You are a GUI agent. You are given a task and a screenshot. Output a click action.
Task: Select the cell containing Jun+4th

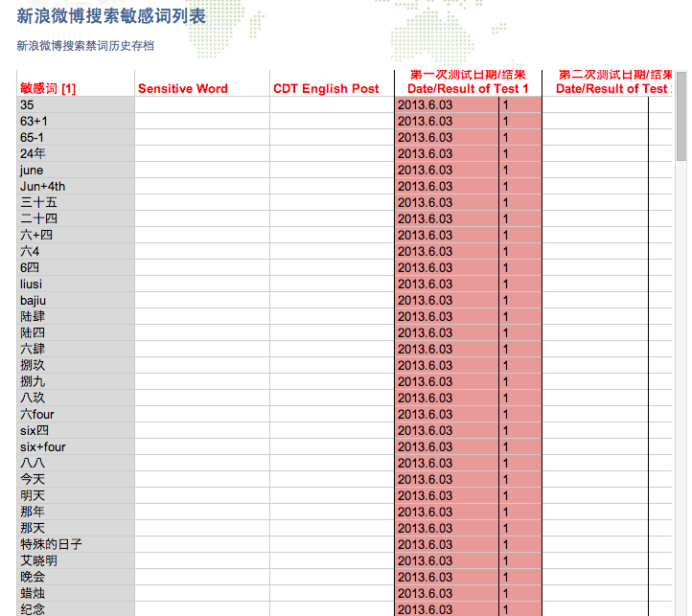tap(76, 187)
